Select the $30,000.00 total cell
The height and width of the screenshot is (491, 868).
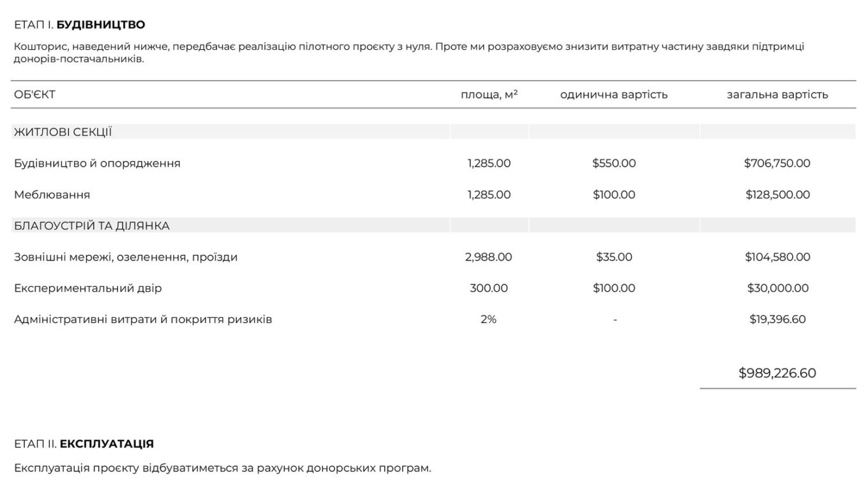[x=777, y=288]
